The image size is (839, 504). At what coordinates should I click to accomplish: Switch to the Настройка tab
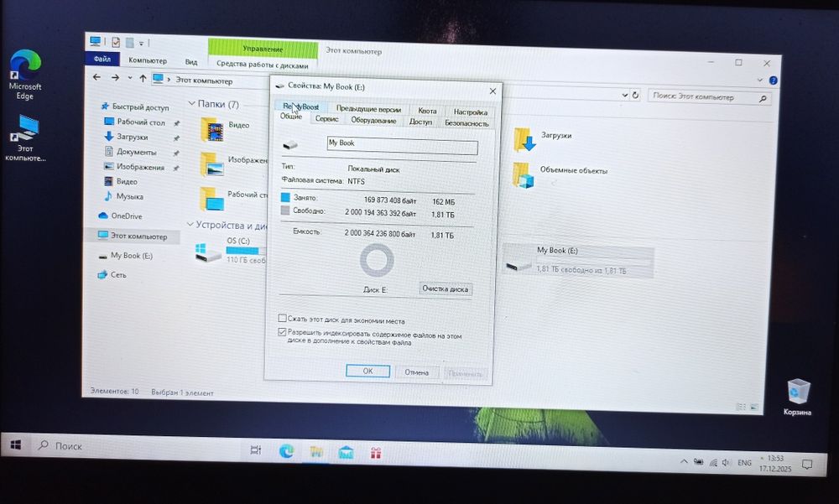click(x=471, y=112)
